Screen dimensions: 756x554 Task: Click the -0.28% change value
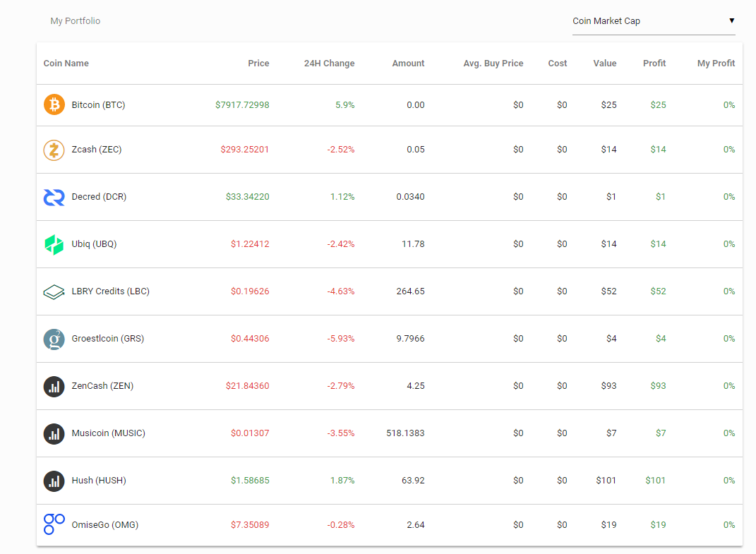[341, 524]
